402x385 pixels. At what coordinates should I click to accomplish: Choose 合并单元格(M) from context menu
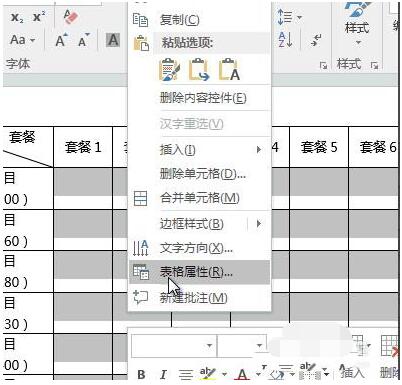(199, 198)
